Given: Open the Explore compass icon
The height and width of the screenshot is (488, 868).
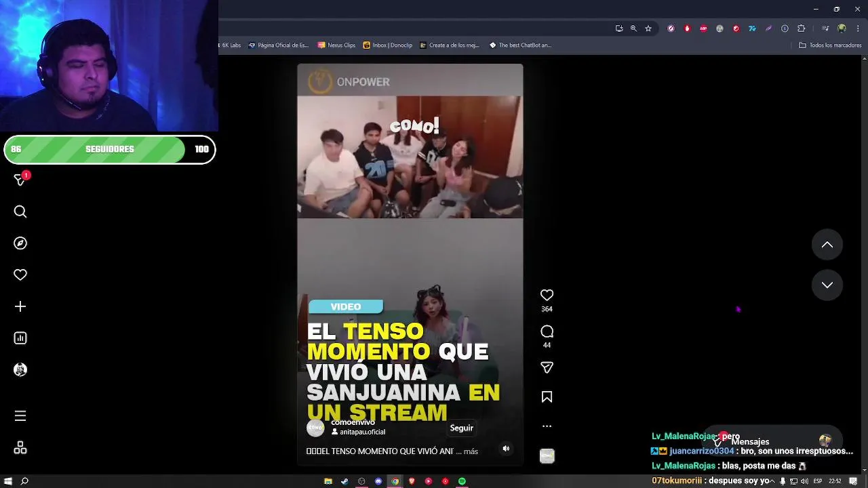Looking at the screenshot, I should pyautogui.click(x=20, y=243).
